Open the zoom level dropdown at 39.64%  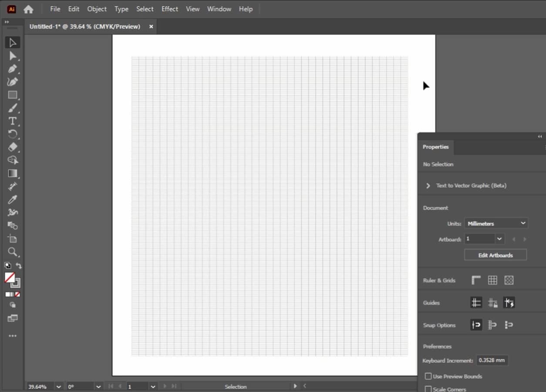coord(58,387)
